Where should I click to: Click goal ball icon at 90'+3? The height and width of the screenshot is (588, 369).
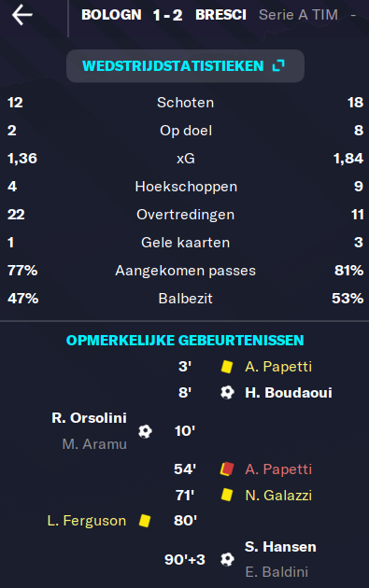tap(227, 559)
